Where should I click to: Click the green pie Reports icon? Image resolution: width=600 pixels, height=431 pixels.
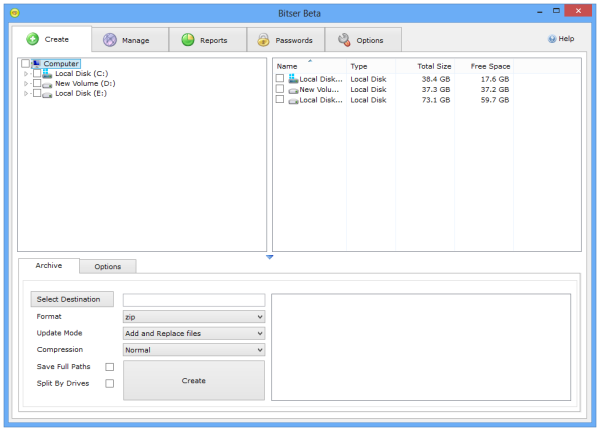pos(188,40)
